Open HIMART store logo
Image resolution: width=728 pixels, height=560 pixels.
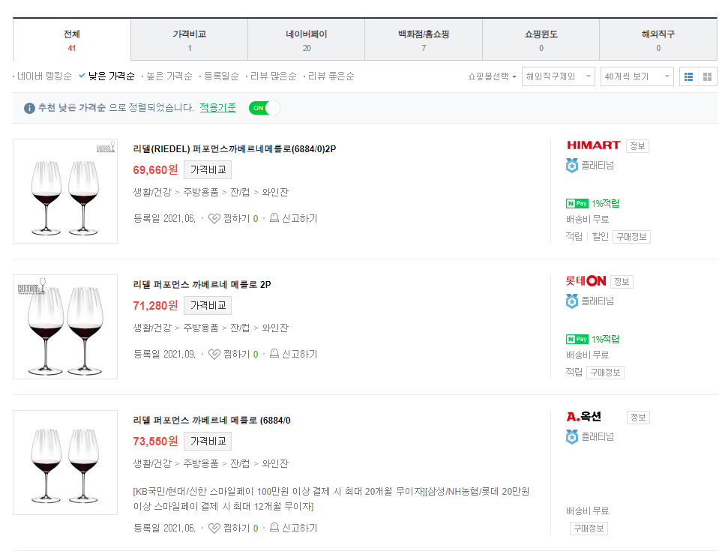click(x=593, y=145)
